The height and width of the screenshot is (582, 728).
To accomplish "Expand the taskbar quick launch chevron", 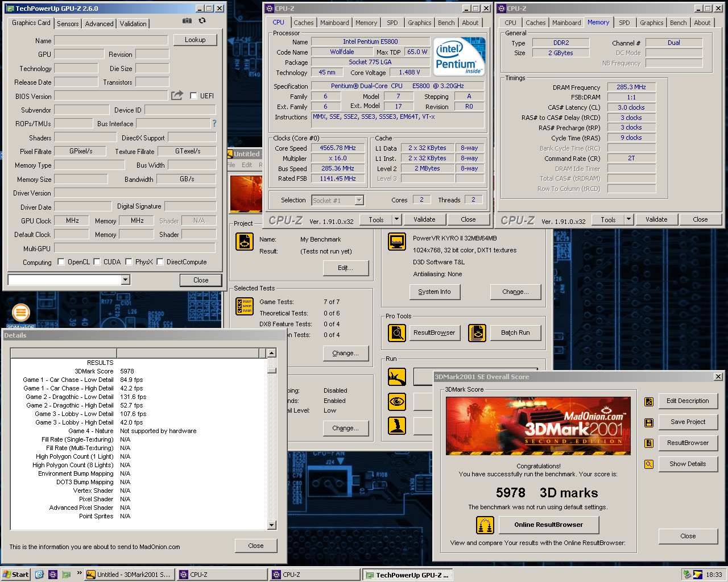I will coord(79,573).
